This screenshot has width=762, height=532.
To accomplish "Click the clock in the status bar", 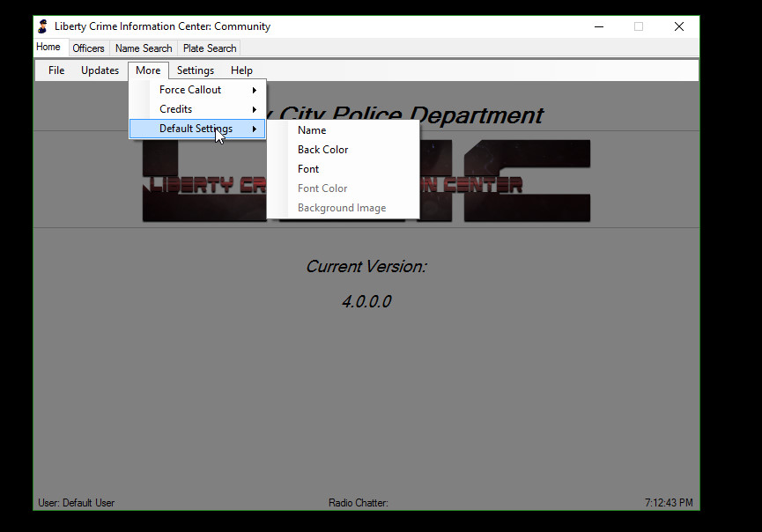I will tap(668, 503).
